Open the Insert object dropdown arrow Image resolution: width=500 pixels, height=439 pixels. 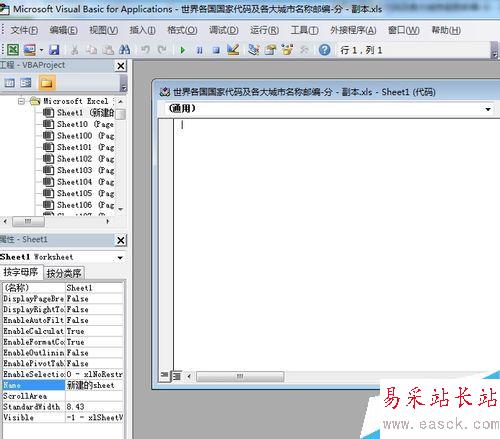pyautogui.click(x=41, y=50)
